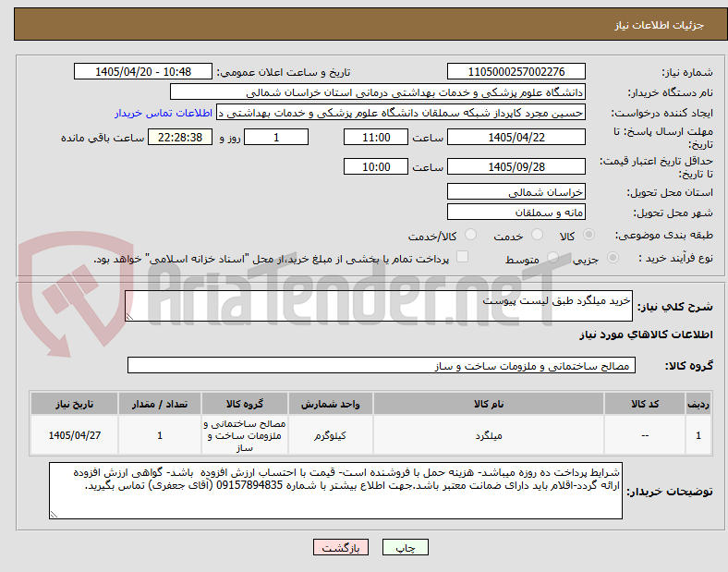Click the remaining time field 22:28:38
The image size is (728, 572).
(x=180, y=137)
